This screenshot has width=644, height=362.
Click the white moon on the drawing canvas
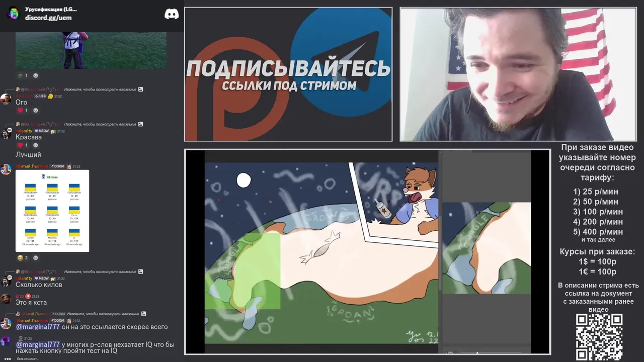coord(244,180)
